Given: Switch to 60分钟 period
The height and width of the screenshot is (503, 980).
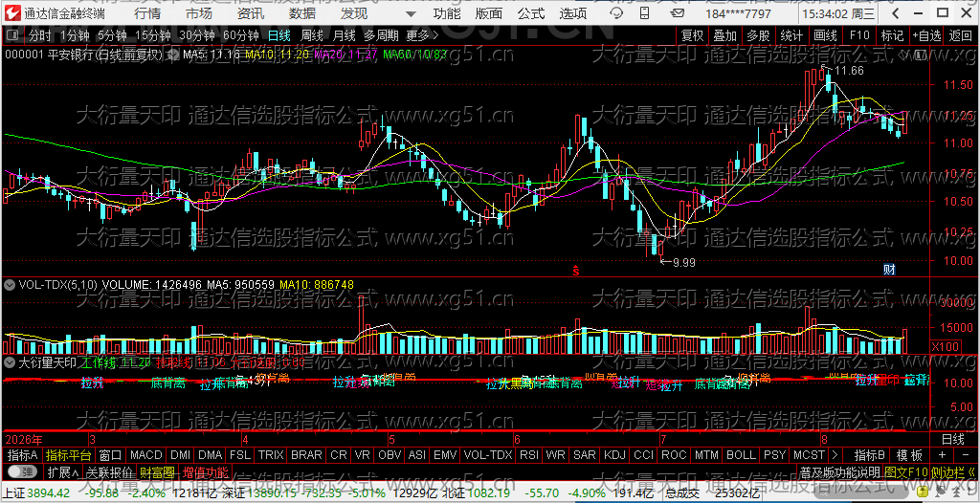Looking at the screenshot, I should click(x=240, y=35).
